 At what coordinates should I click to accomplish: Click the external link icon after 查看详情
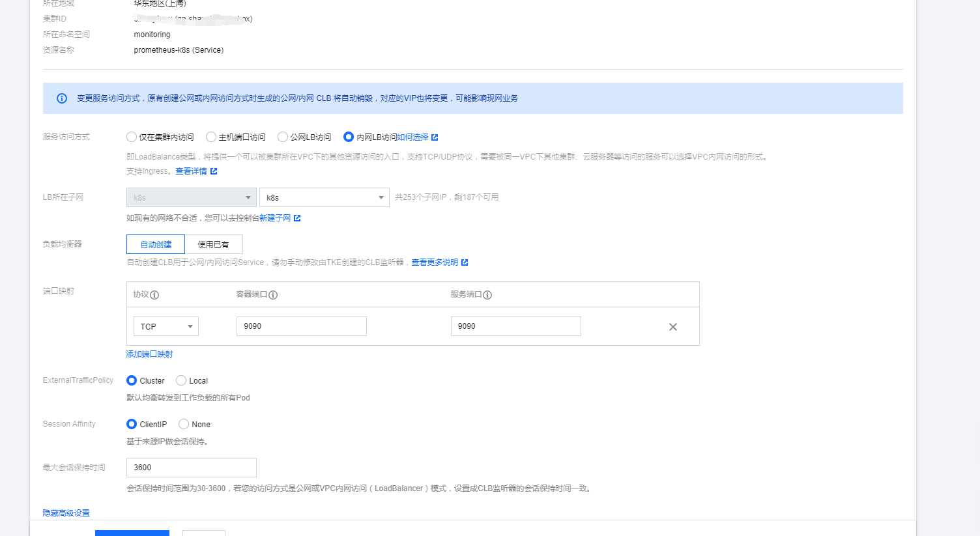pyautogui.click(x=214, y=171)
